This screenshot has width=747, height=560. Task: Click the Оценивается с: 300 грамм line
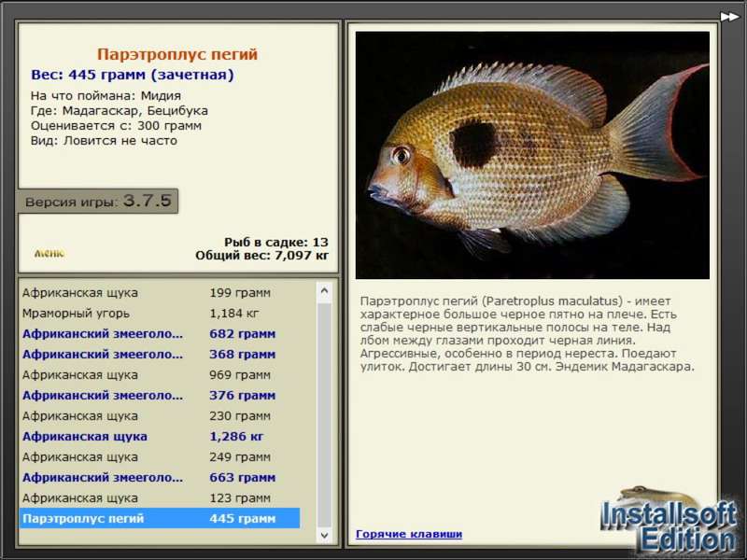(116, 126)
